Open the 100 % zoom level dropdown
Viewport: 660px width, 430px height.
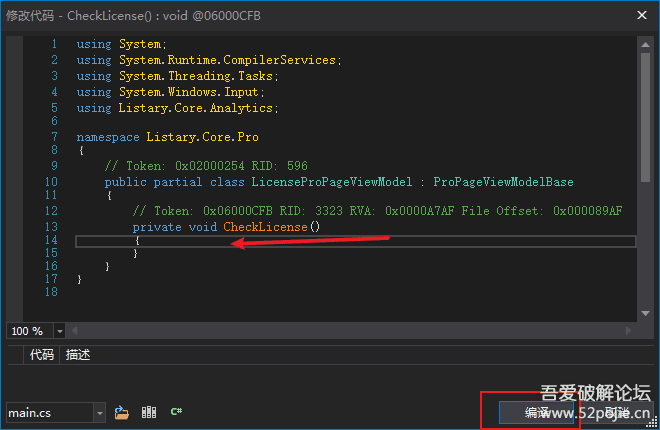tap(59, 330)
